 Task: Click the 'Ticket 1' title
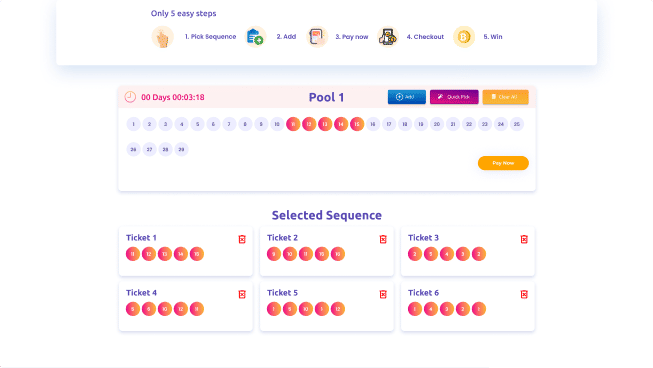tap(141, 238)
